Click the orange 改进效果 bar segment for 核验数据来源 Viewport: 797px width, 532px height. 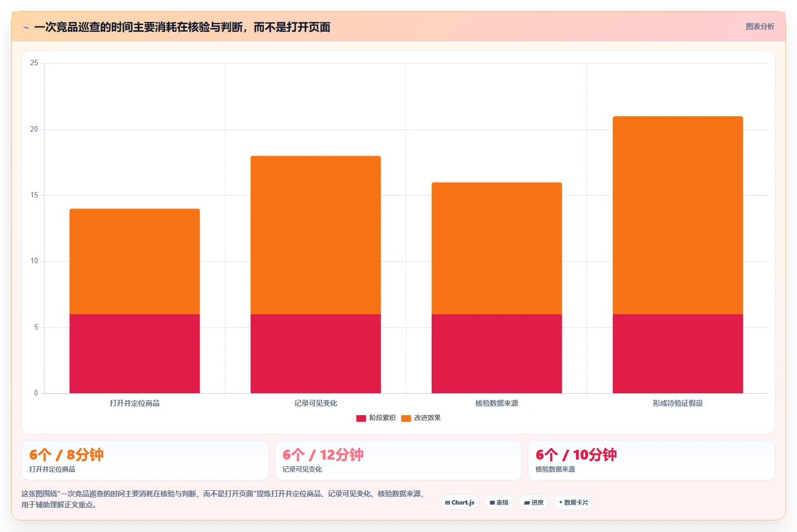click(496, 248)
